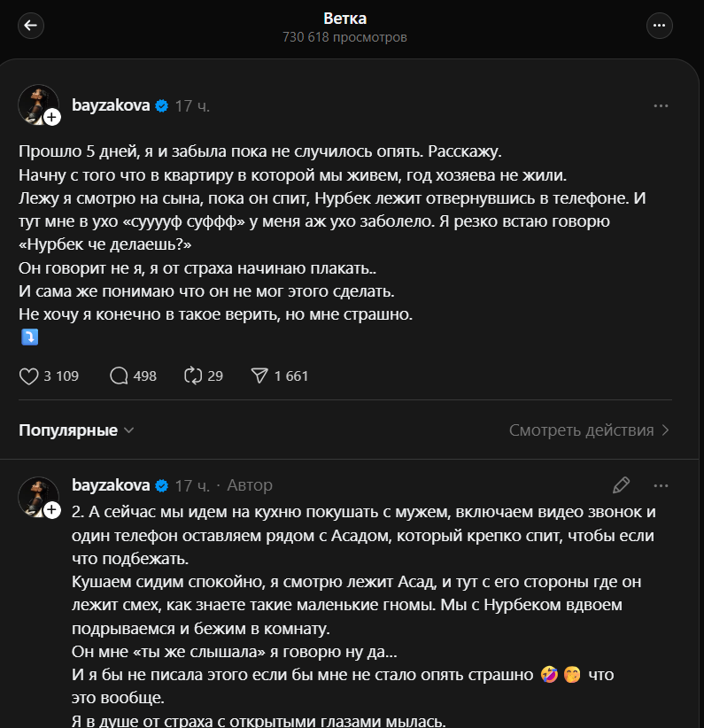Share the post with the paper plane icon
This screenshot has width=704, height=728.
click(260, 376)
